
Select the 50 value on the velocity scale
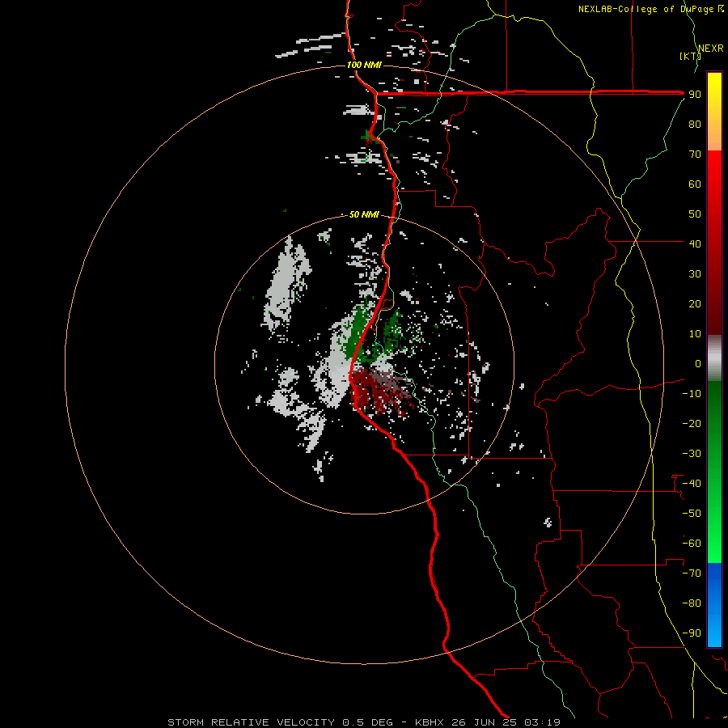click(695, 214)
